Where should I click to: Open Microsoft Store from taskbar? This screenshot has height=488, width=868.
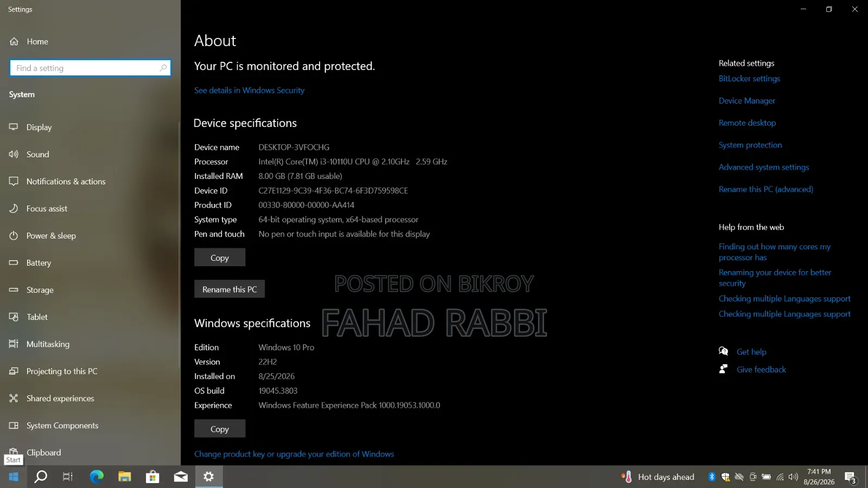pyautogui.click(x=152, y=477)
